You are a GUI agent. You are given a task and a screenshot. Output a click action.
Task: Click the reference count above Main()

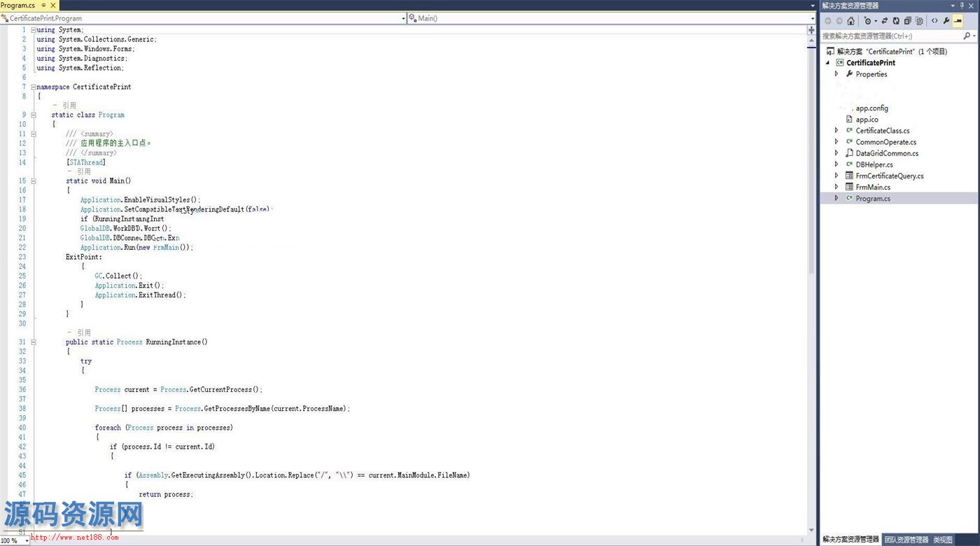78,171
